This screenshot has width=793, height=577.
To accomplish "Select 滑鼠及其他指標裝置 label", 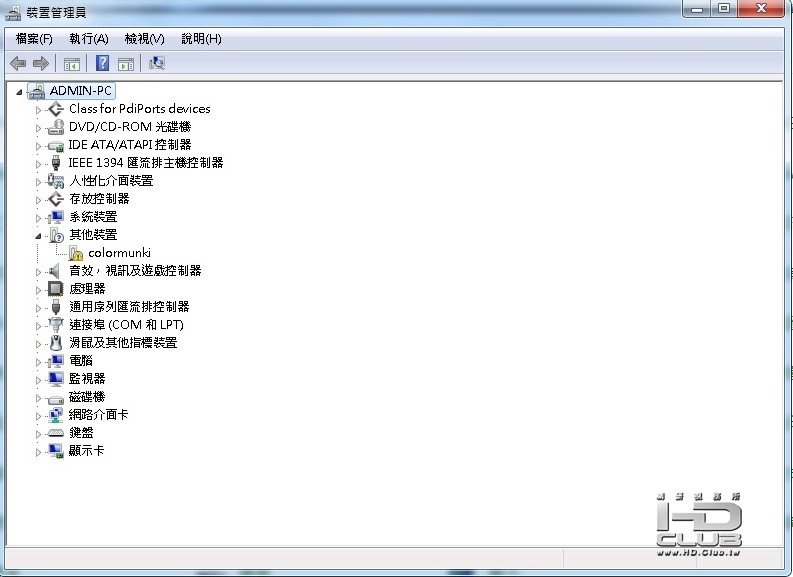I will [x=123, y=343].
